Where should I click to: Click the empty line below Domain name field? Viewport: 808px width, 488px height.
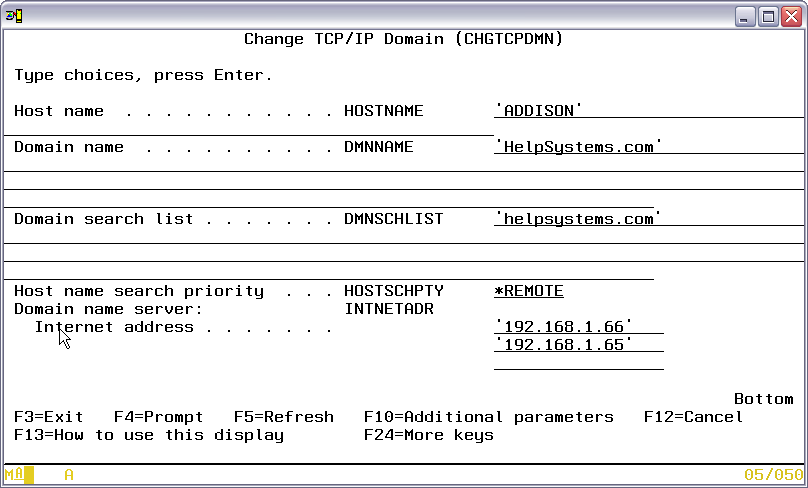point(400,165)
